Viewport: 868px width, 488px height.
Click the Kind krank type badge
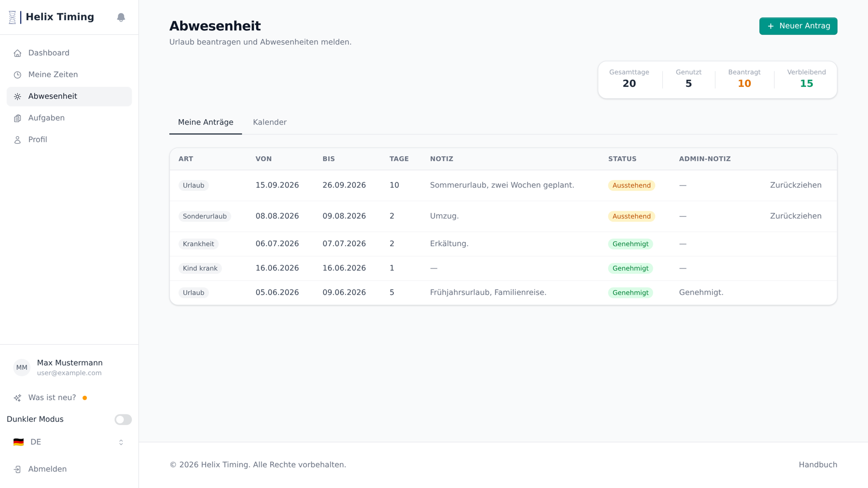tap(200, 268)
